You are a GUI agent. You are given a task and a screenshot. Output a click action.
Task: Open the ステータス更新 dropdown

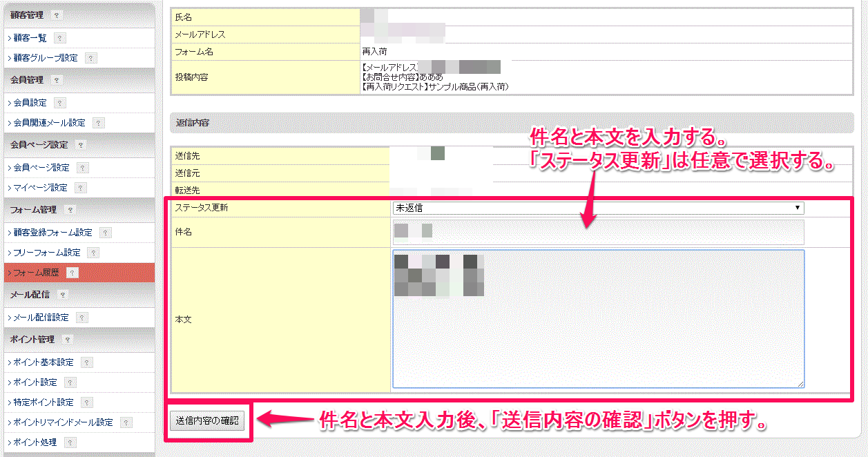point(598,208)
